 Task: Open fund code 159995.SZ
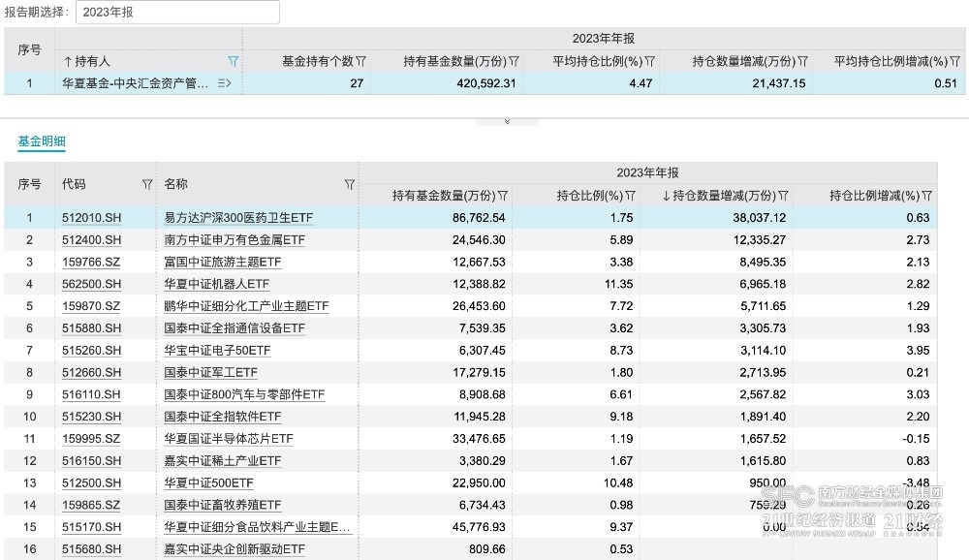pos(91,439)
